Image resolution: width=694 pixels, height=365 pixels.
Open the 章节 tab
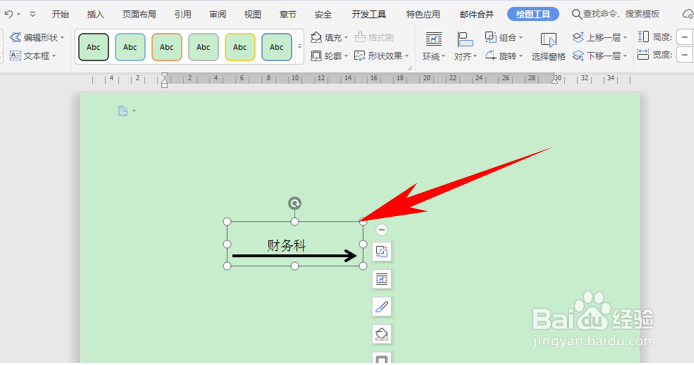(288, 14)
